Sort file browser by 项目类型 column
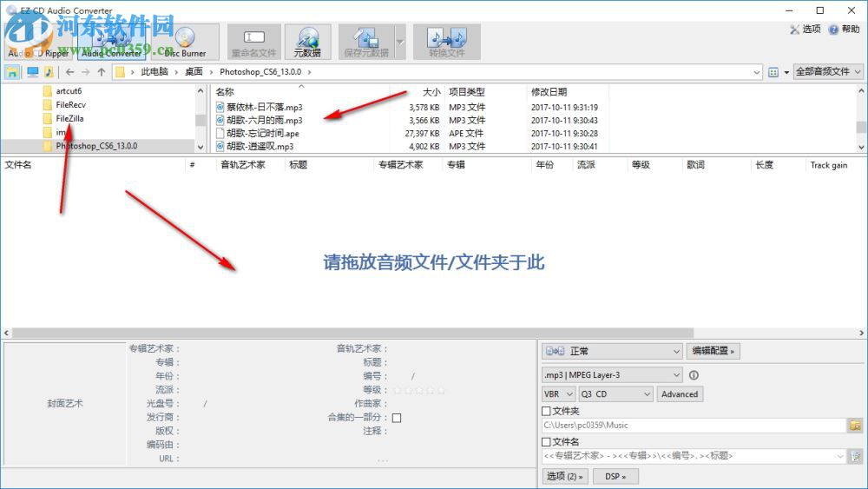This screenshot has width=868, height=489. 485,92
